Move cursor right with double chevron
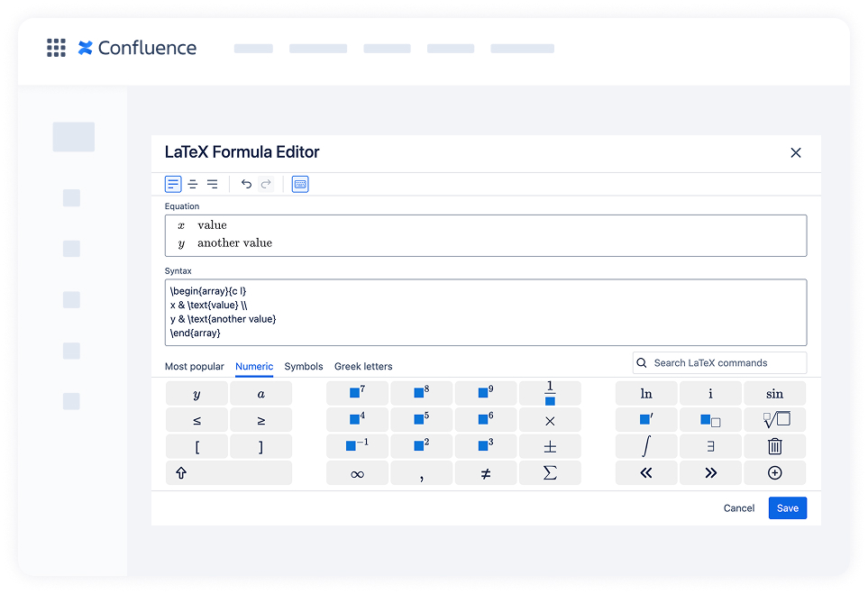The height and width of the screenshot is (594, 868). [710, 473]
